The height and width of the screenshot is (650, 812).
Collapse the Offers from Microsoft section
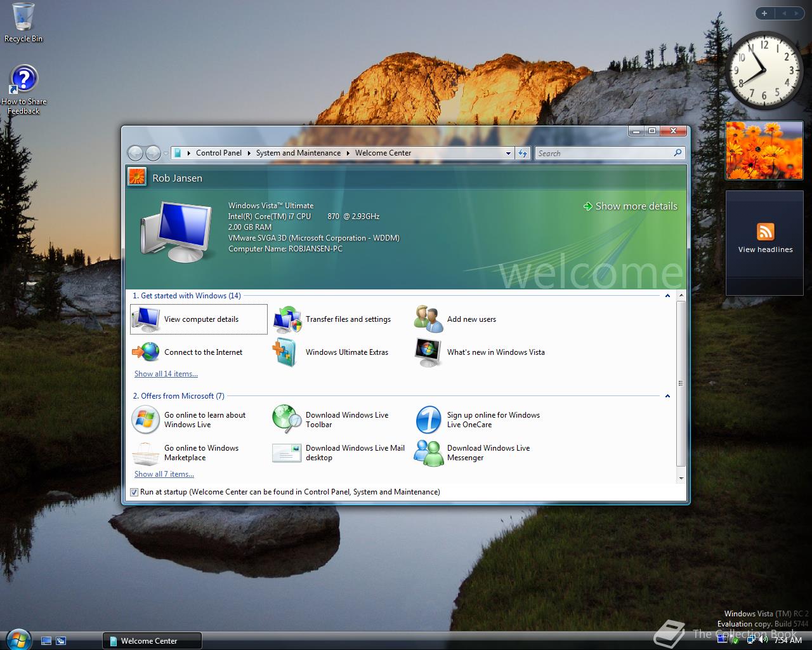[667, 396]
